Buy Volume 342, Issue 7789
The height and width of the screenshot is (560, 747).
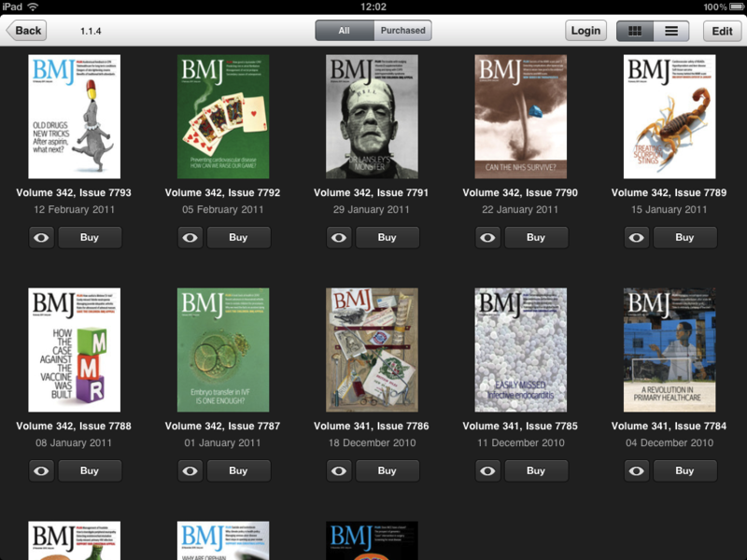tap(684, 237)
